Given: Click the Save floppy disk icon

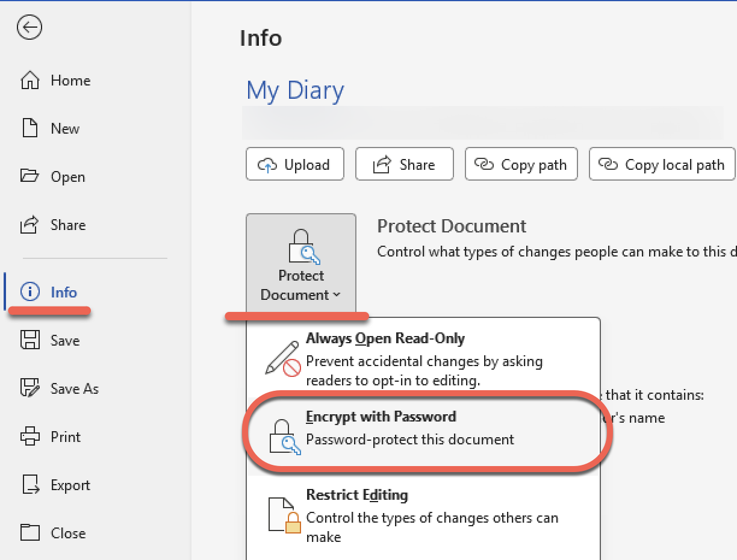Looking at the screenshot, I should pos(30,340).
